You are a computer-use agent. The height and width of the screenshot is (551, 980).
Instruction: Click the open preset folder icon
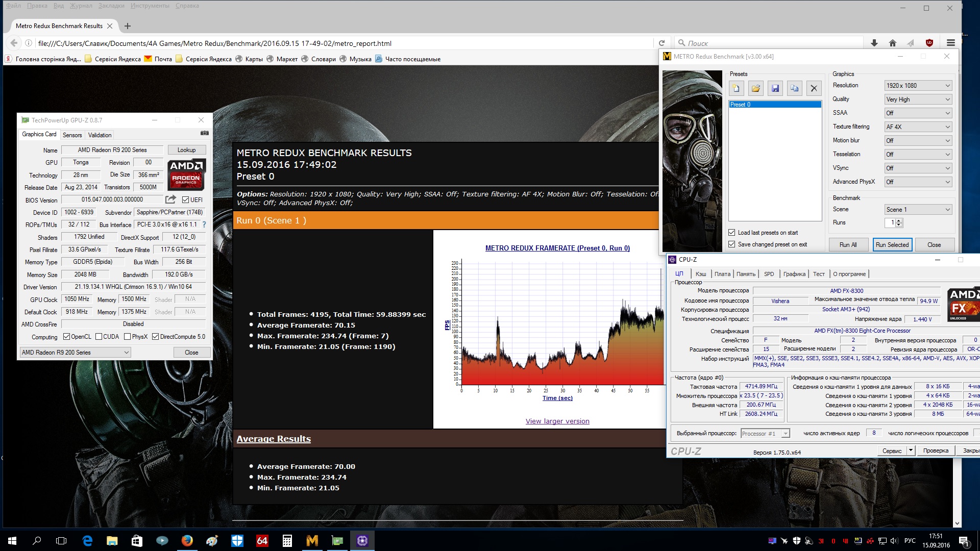755,88
